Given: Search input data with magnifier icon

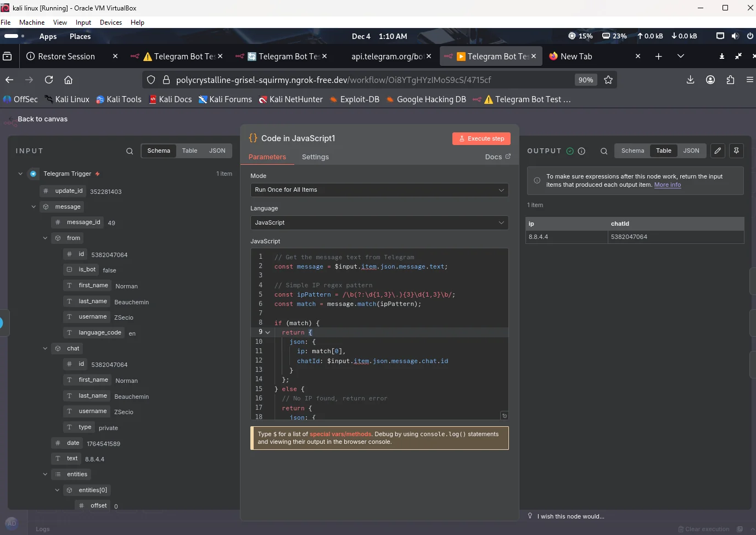Looking at the screenshot, I should (130, 151).
